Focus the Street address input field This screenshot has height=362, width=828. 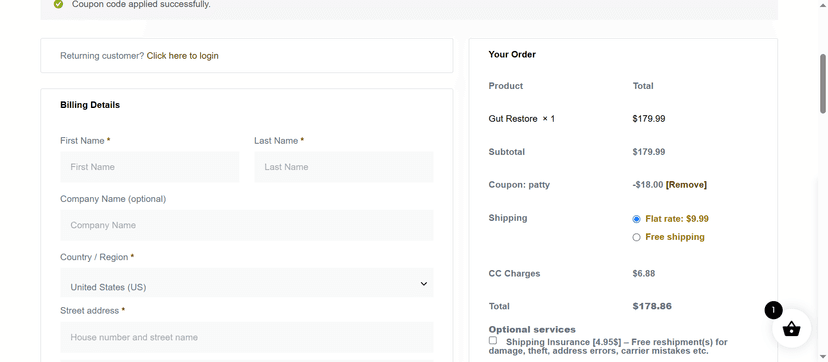coord(247,337)
